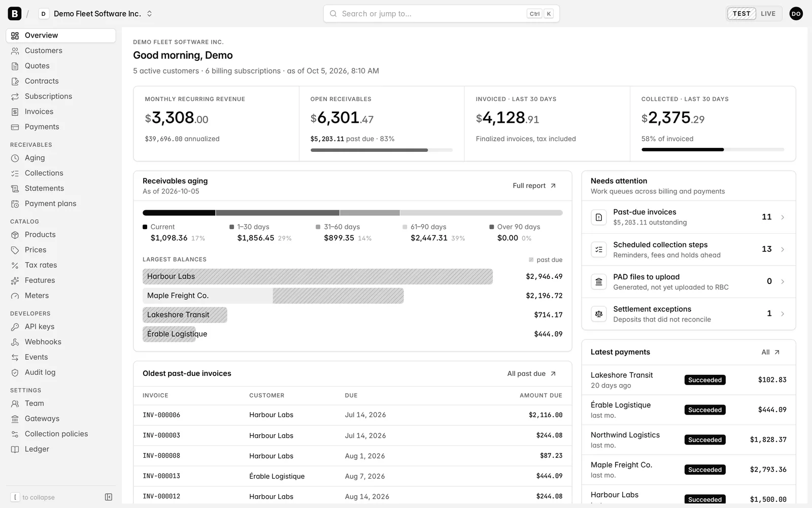The image size is (812, 508).
Task: Switch environment to TEST mode
Action: click(x=741, y=14)
